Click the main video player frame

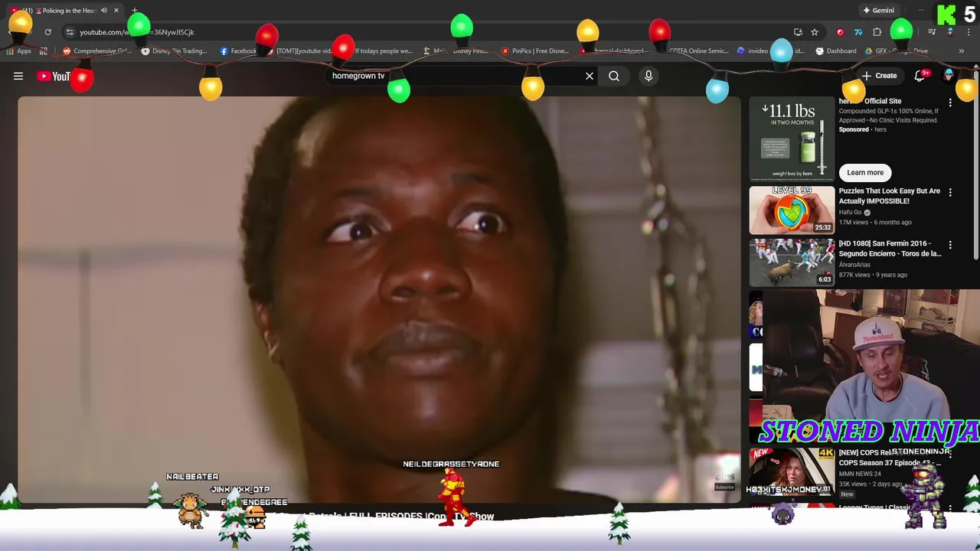pyautogui.click(x=380, y=299)
